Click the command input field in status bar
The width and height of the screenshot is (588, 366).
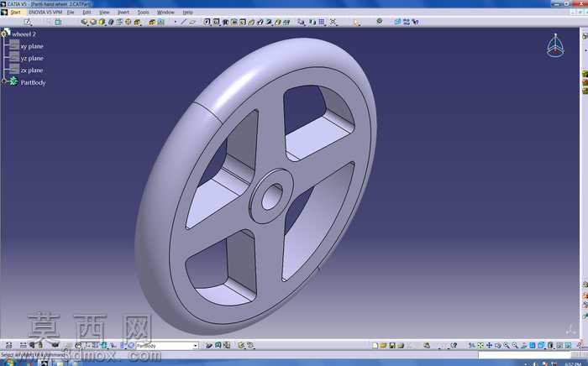click(x=524, y=354)
